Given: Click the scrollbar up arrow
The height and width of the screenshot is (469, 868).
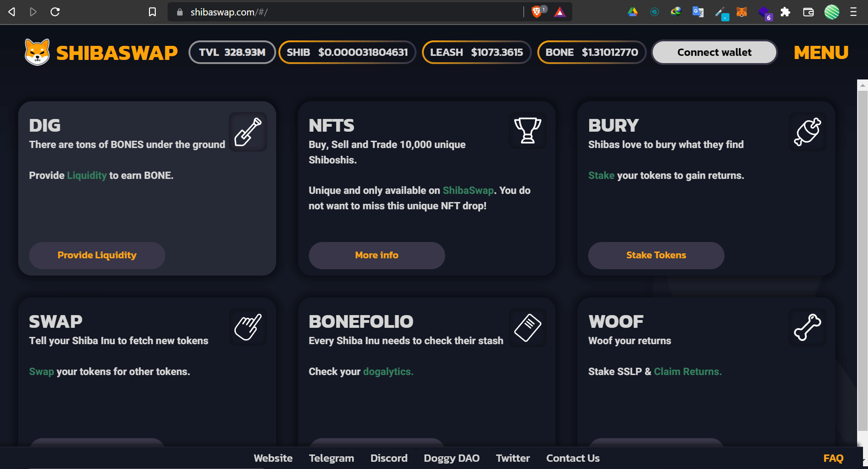Looking at the screenshot, I should click(863, 85).
